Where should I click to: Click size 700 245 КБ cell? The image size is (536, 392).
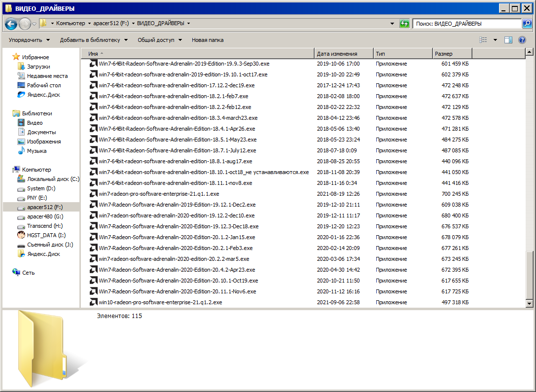pos(455,194)
